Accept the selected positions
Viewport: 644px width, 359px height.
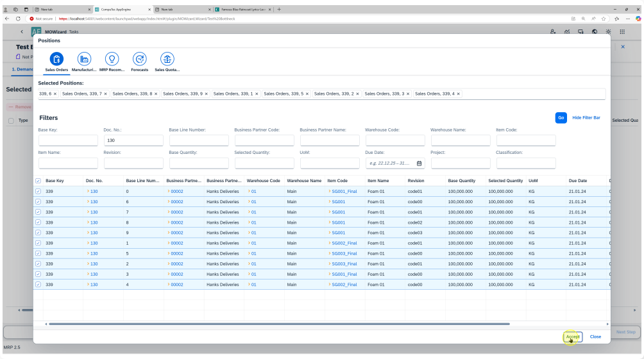click(572, 337)
